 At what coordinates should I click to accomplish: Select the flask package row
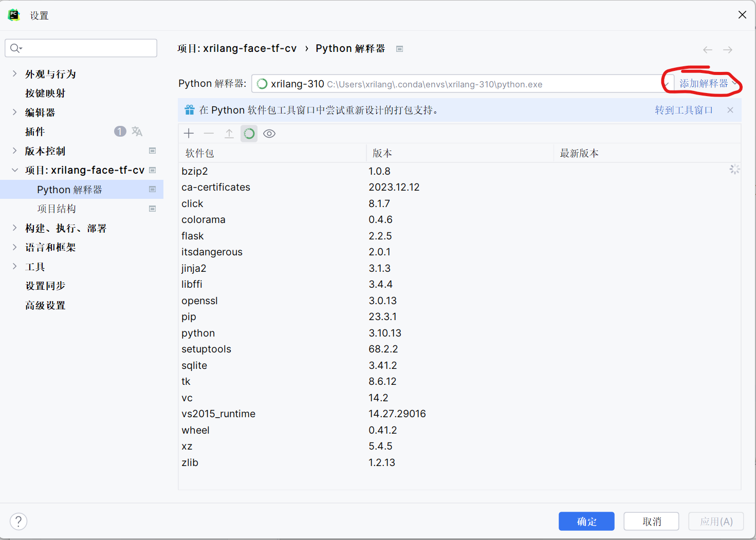(x=459, y=236)
